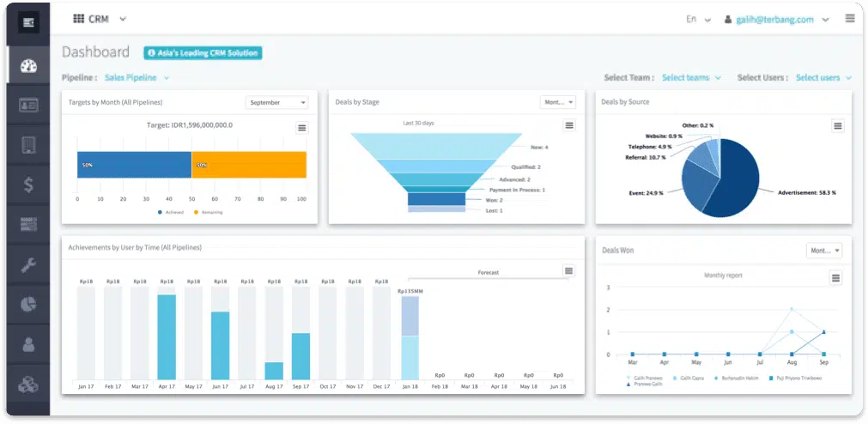
Task: Open the En language dropdown
Action: point(699,20)
